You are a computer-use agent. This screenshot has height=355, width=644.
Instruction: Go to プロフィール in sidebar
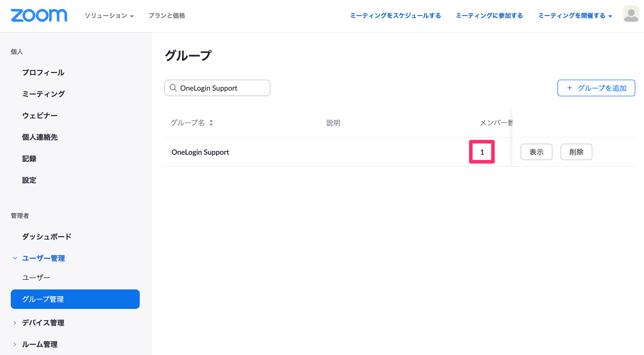point(43,72)
